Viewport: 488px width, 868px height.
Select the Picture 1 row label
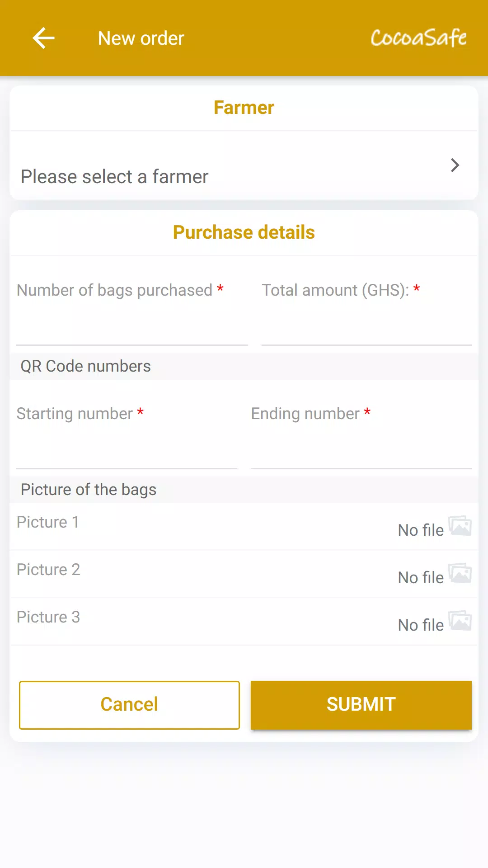48,522
